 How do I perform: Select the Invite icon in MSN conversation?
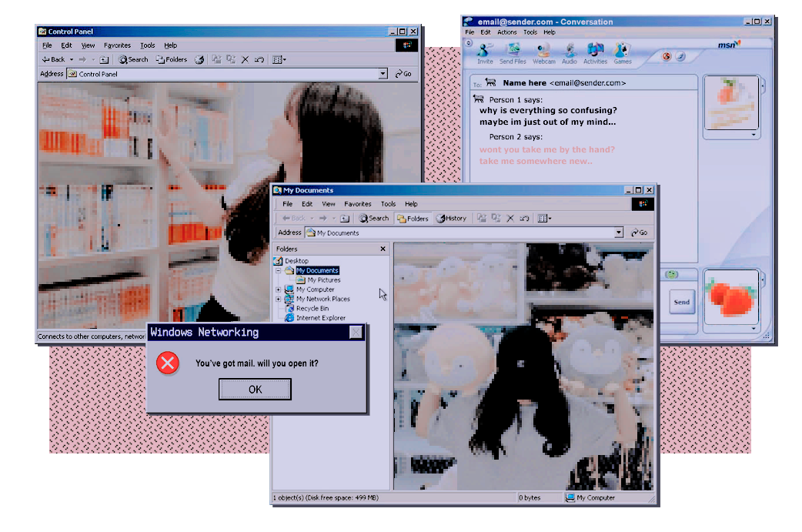click(486, 50)
